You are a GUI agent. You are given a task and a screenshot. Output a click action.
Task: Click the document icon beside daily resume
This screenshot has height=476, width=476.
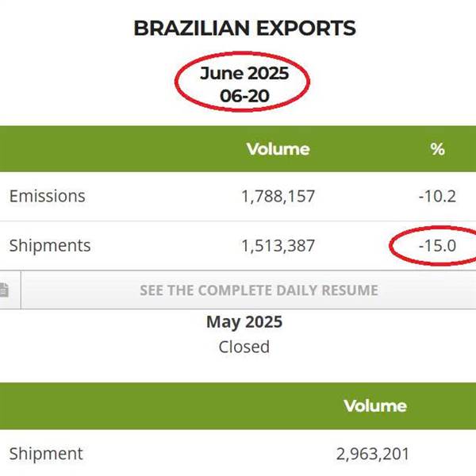pyautogui.click(x=4, y=290)
